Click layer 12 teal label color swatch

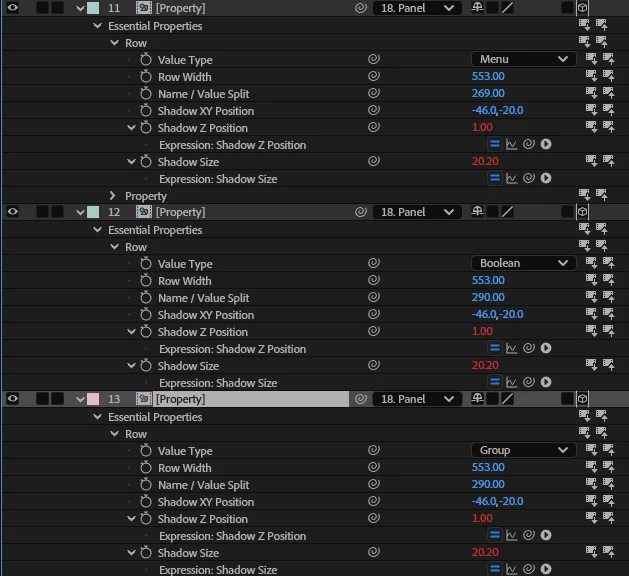click(93, 212)
